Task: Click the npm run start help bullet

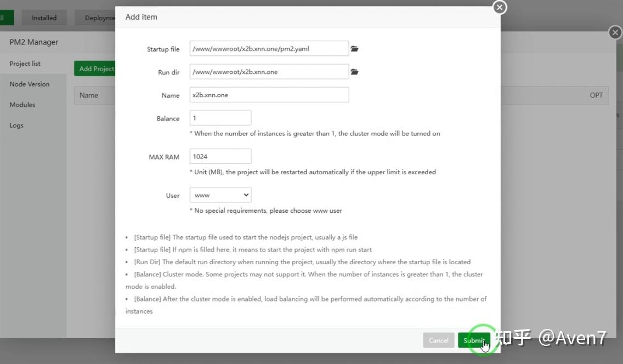Action: tap(253, 249)
